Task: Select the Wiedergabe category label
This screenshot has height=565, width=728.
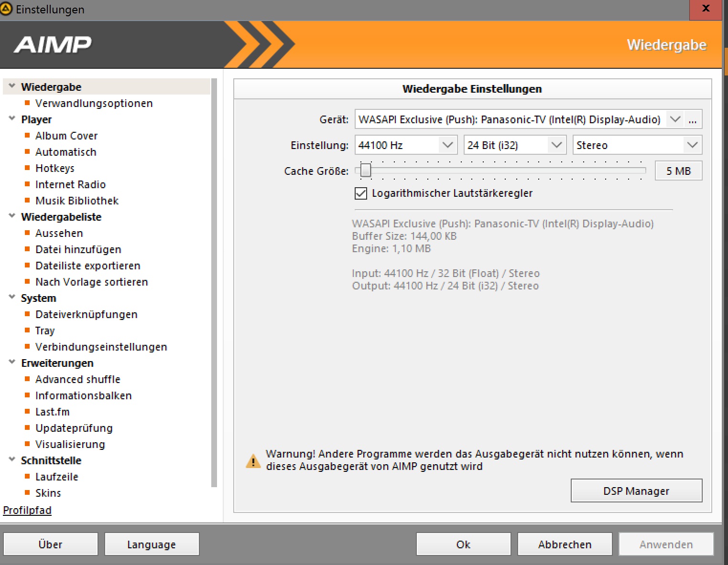Action: [51, 87]
